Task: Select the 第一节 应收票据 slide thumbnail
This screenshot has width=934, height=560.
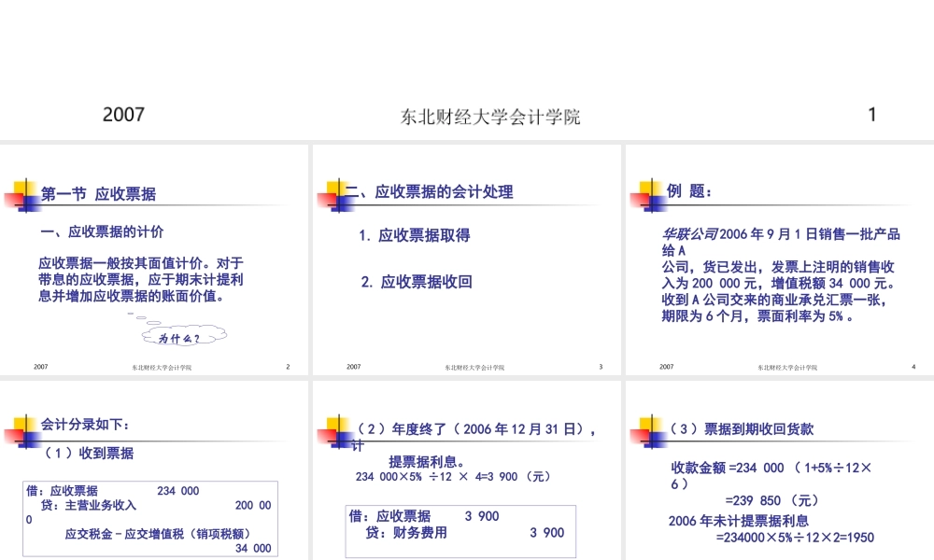Action: coord(154,257)
